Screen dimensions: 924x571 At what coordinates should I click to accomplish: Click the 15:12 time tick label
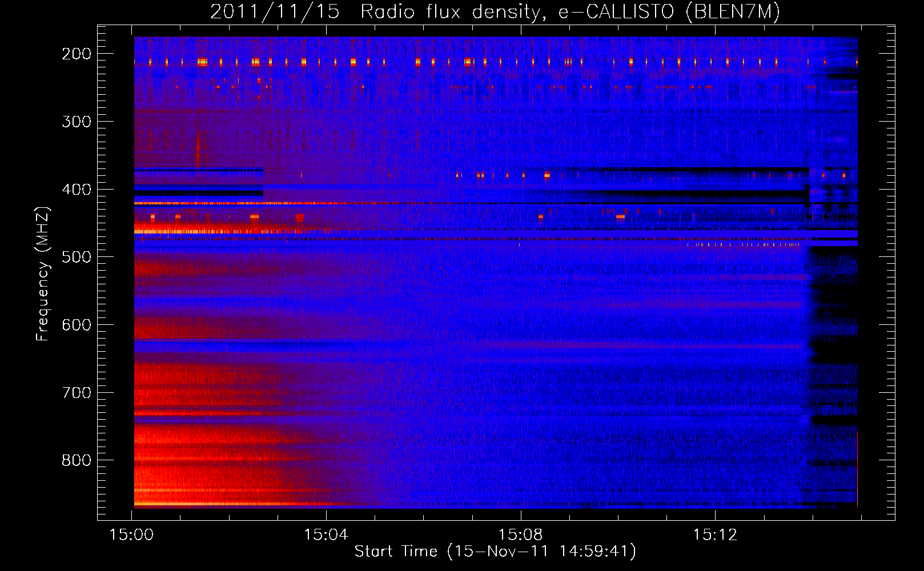715,535
